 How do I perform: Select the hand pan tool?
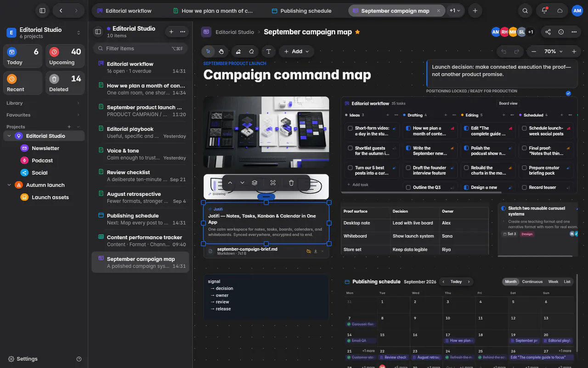point(221,52)
